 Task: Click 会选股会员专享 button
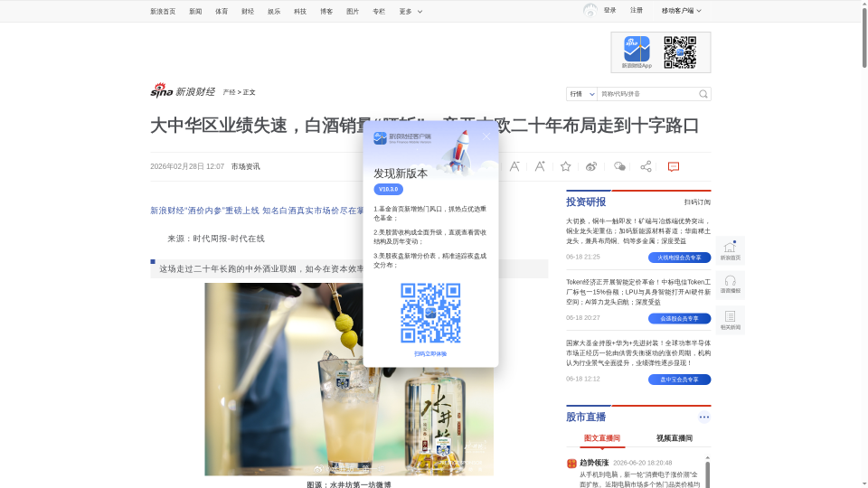[x=679, y=319]
